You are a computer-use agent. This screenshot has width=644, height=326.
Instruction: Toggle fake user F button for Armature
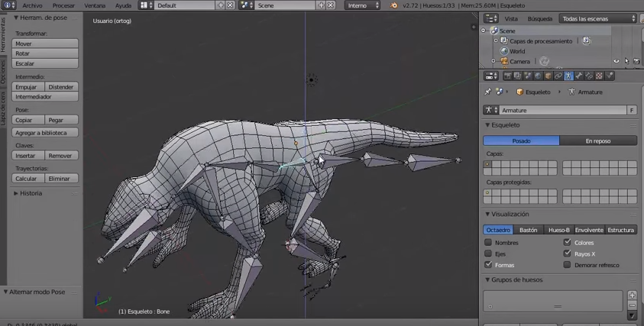[632, 110]
